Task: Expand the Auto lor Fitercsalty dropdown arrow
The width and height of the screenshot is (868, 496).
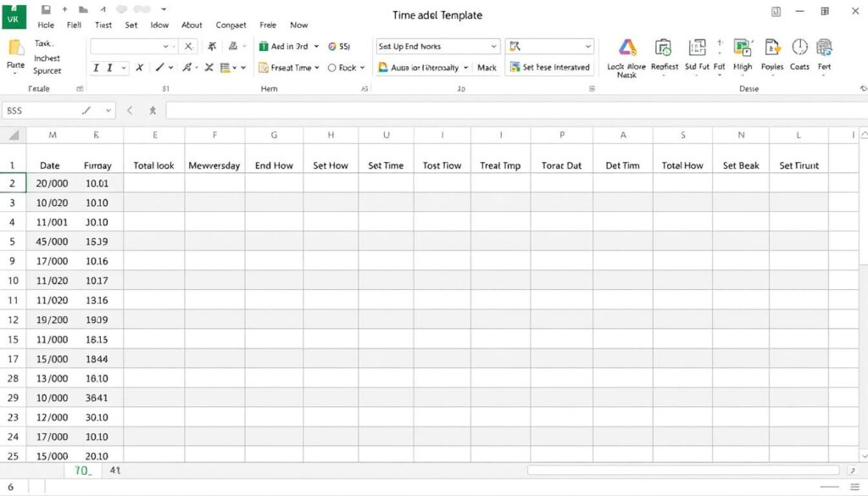Action: pyautogui.click(x=465, y=68)
